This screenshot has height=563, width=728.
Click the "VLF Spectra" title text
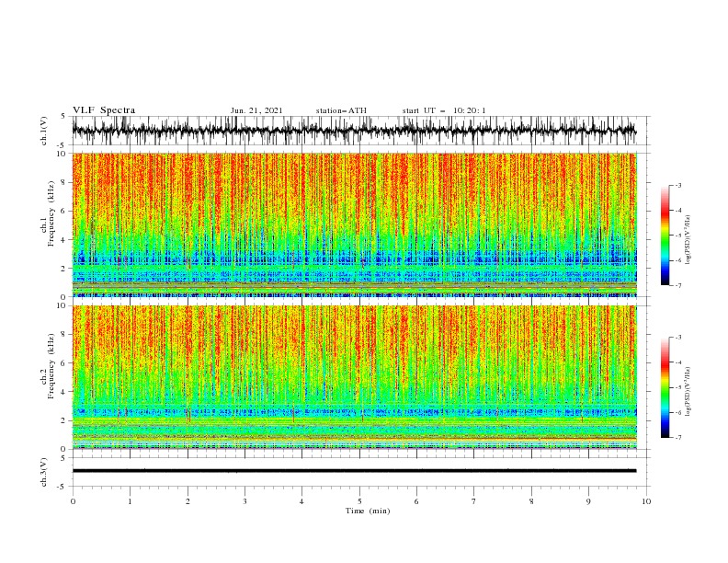[104, 110]
